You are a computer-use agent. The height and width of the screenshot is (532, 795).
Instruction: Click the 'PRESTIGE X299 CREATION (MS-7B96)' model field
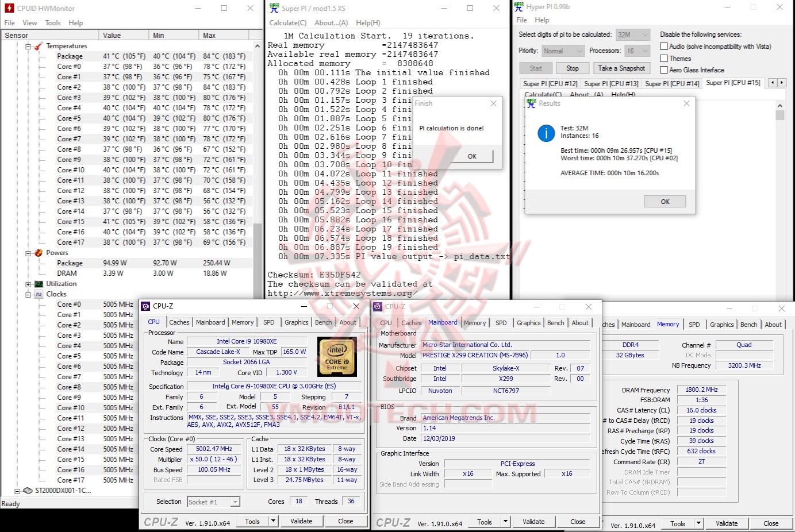(x=475, y=355)
